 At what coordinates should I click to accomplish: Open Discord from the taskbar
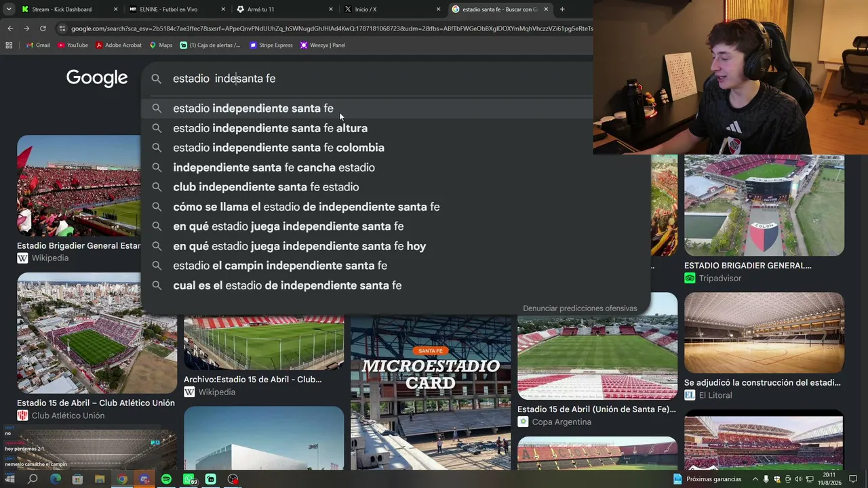pos(144,479)
